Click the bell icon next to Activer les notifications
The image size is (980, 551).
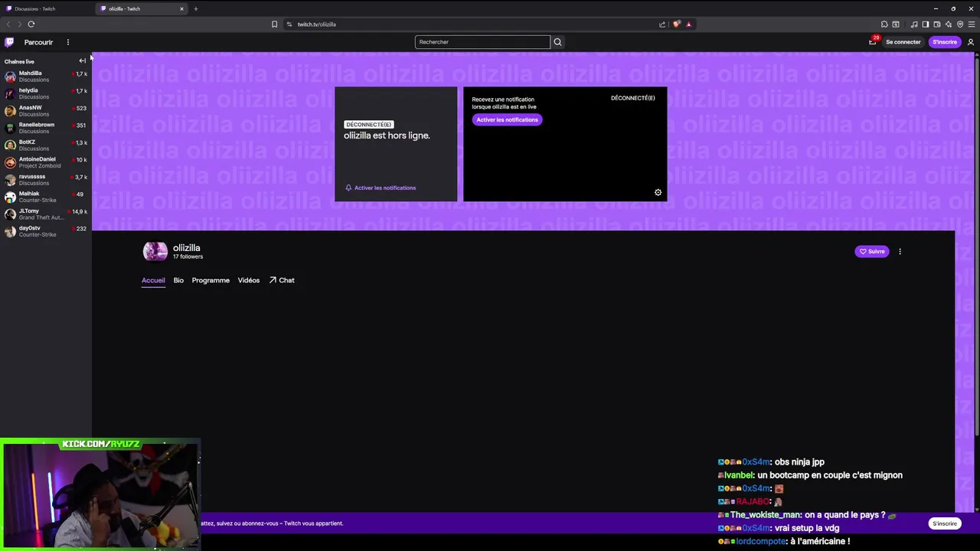348,187
